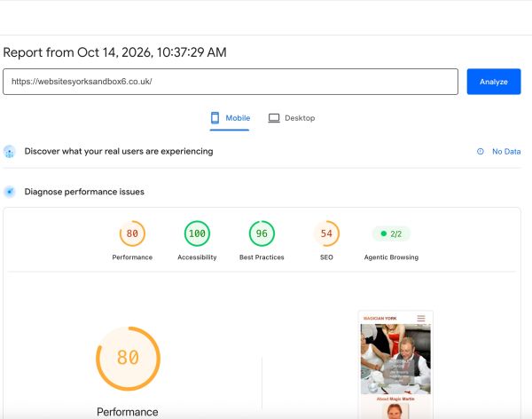Jump to the Accessibility score gauge 100
Viewport: 532px width, 419px height.
click(x=197, y=233)
